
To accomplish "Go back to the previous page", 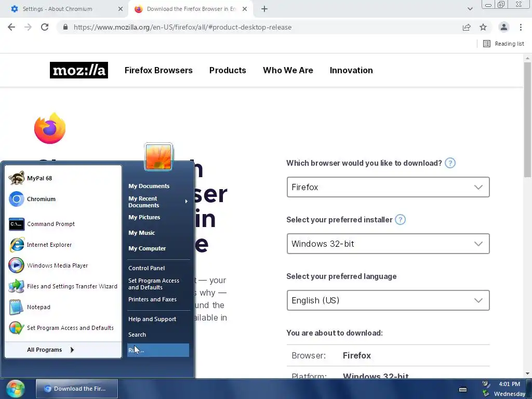I will tap(11, 27).
